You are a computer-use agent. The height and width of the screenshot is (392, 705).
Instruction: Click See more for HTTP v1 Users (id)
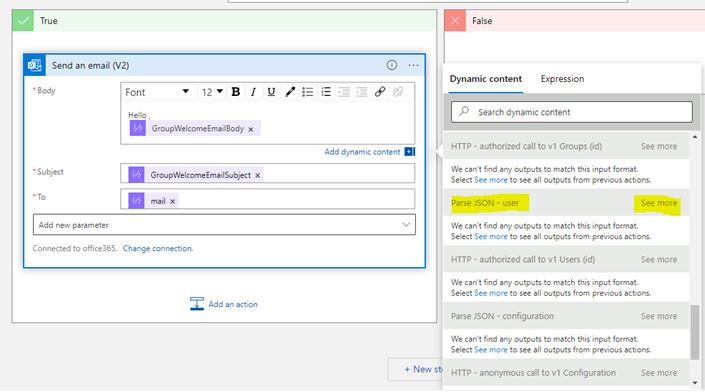click(x=659, y=259)
